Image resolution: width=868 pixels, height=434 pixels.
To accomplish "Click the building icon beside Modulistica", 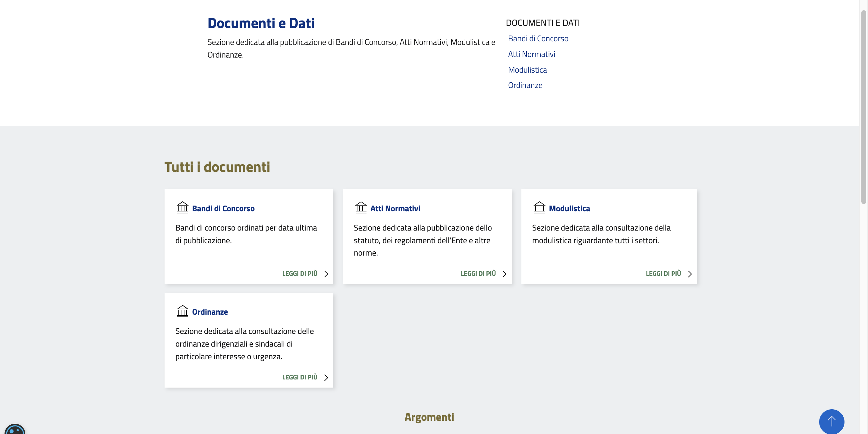I will (539, 208).
